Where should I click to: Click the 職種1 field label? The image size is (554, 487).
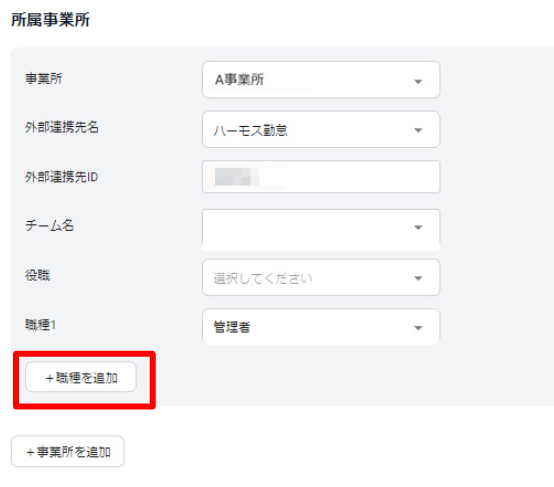(40, 325)
